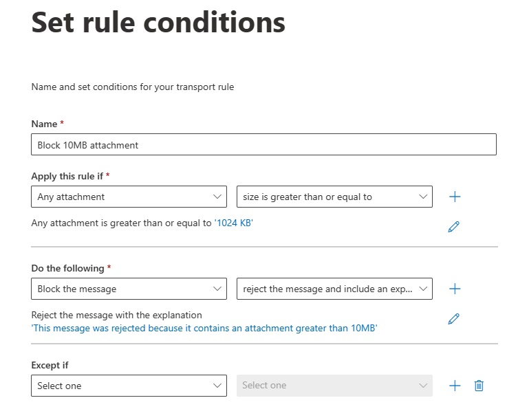The height and width of the screenshot is (420, 518).
Task: Click the Apply this rule if label
Action: click(67, 176)
